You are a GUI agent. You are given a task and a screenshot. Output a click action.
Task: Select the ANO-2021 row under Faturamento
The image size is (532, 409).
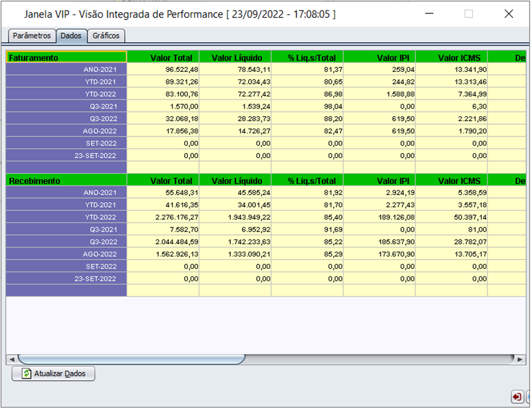(66, 70)
